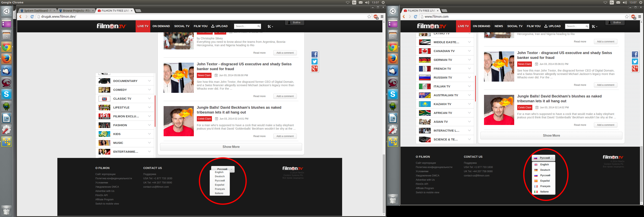Switch to the Browse Projects tab
The image size is (644, 217).
[76, 11]
